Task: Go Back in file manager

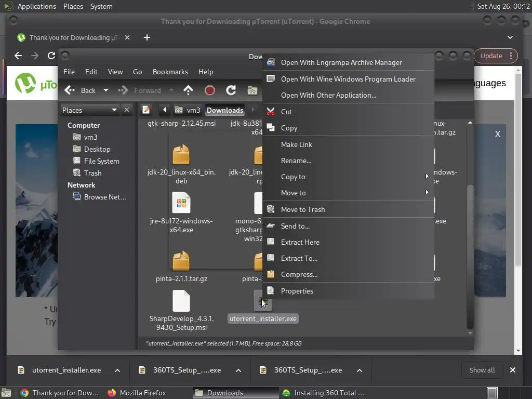Action: point(81,90)
